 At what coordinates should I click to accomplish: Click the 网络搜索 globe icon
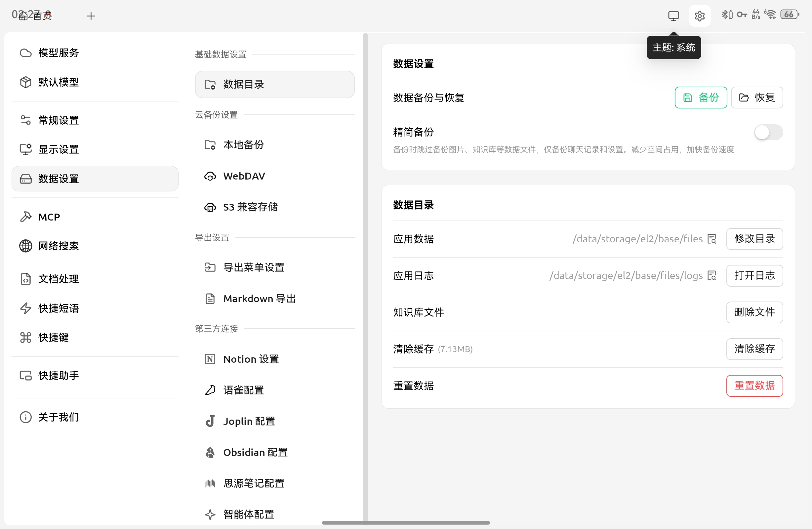(x=25, y=246)
